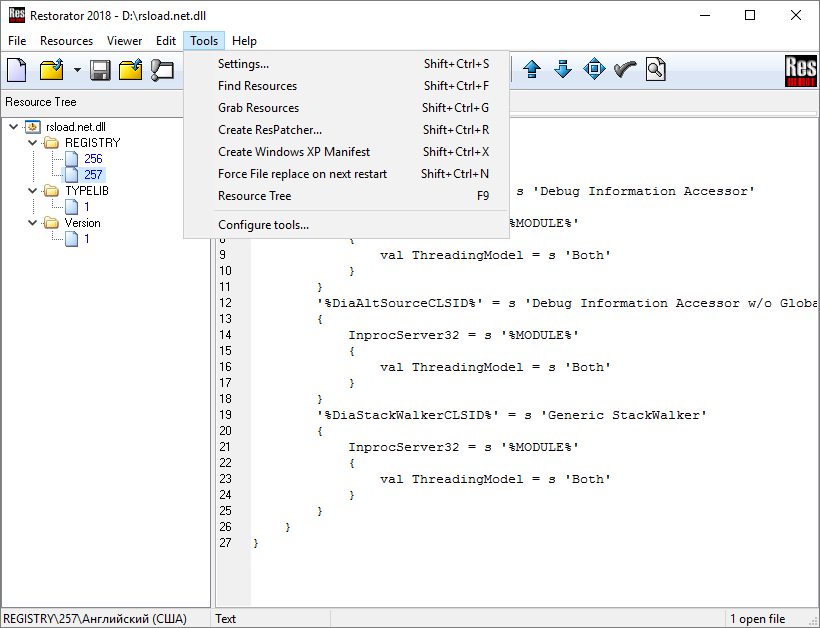This screenshot has width=820, height=628.
Task: Collapse the REGISTRY folder node
Action: 32,143
